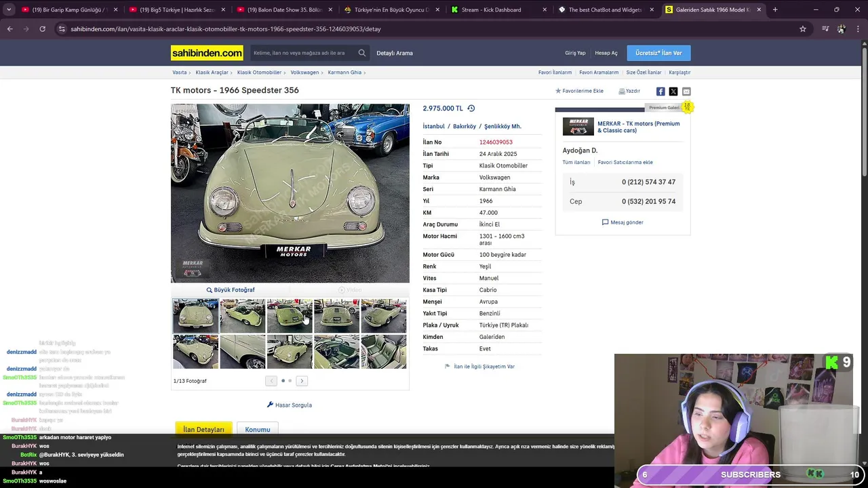The image size is (868, 488).
Task: Click the Bakırköy district link
Action: (x=465, y=127)
